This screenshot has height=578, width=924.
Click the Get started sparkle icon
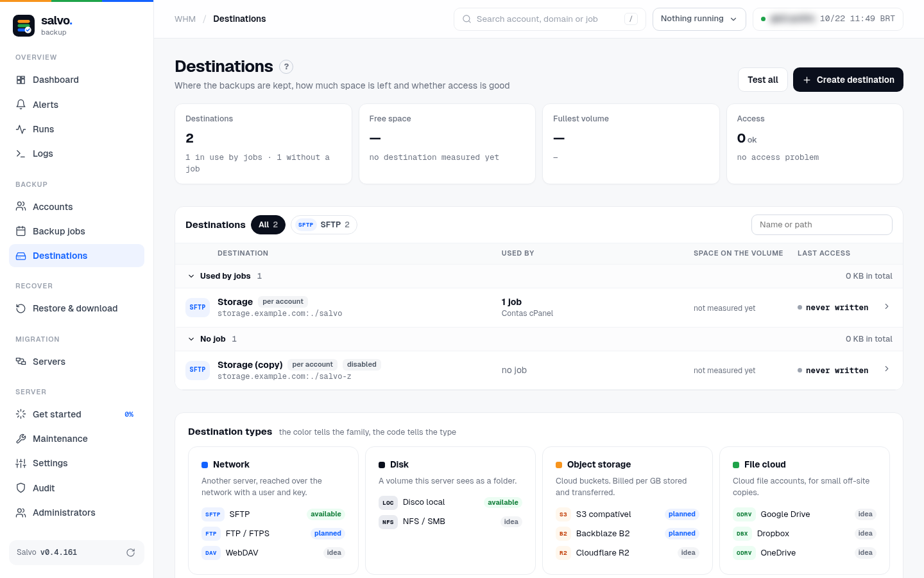(21, 414)
